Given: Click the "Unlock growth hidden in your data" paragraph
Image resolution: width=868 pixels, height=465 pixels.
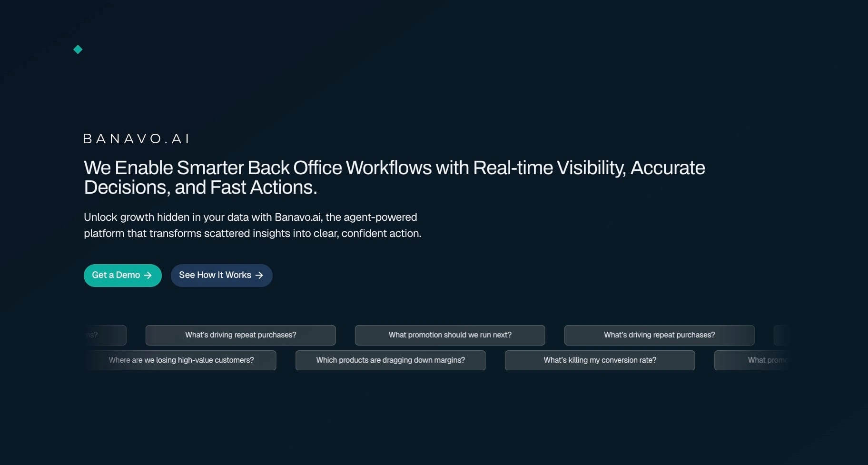Looking at the screenshot, I should (253, 225).
